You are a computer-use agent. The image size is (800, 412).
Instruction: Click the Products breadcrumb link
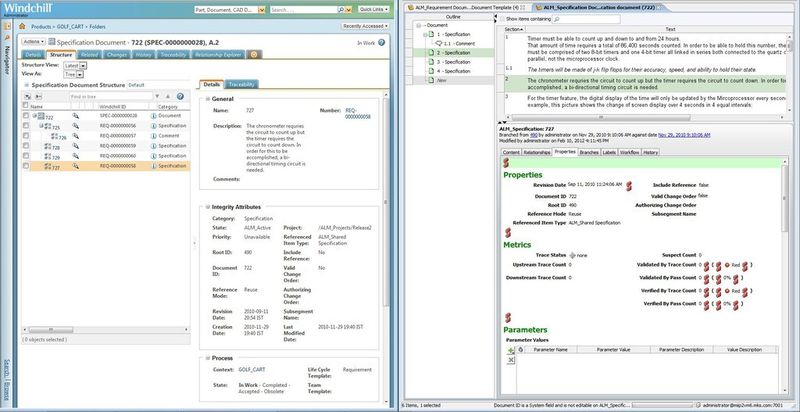41,26
